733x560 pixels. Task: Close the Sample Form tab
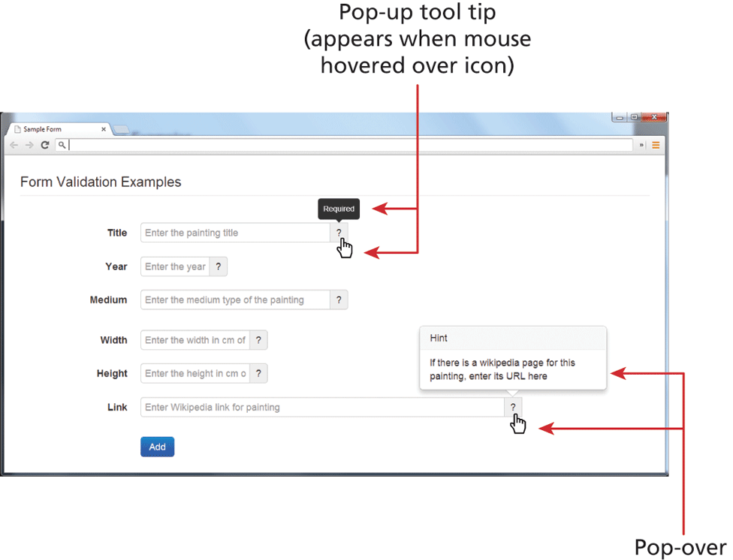[x=104, y=129]
